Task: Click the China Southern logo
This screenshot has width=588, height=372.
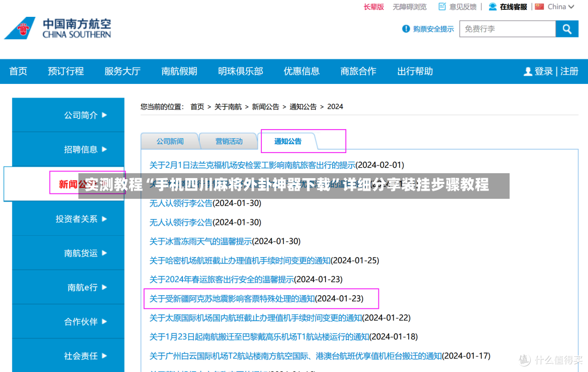Action: 58,28
